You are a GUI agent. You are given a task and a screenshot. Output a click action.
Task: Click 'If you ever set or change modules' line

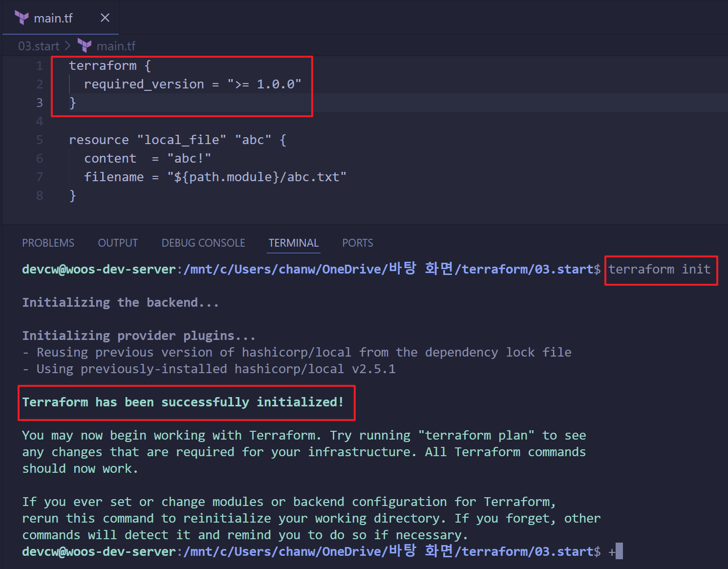point(289,502)
